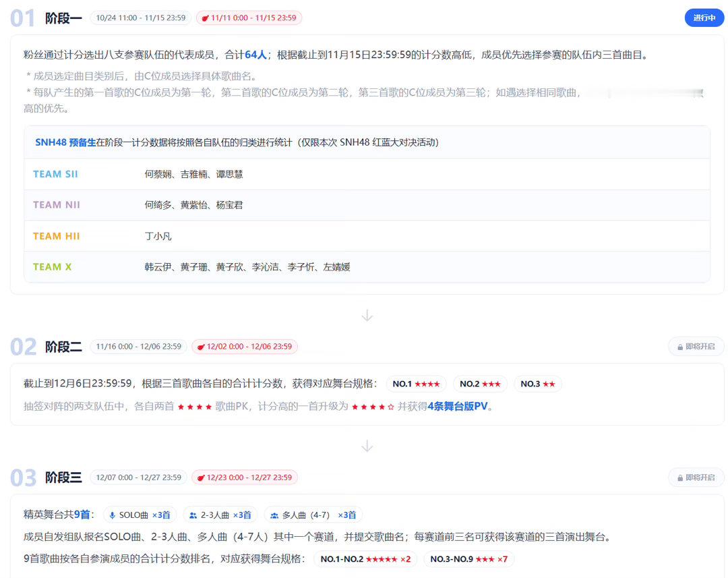Click the red 12/23 0:00 - 12/27 23:59 badge

pyautogui.click(x=245, y=478)
